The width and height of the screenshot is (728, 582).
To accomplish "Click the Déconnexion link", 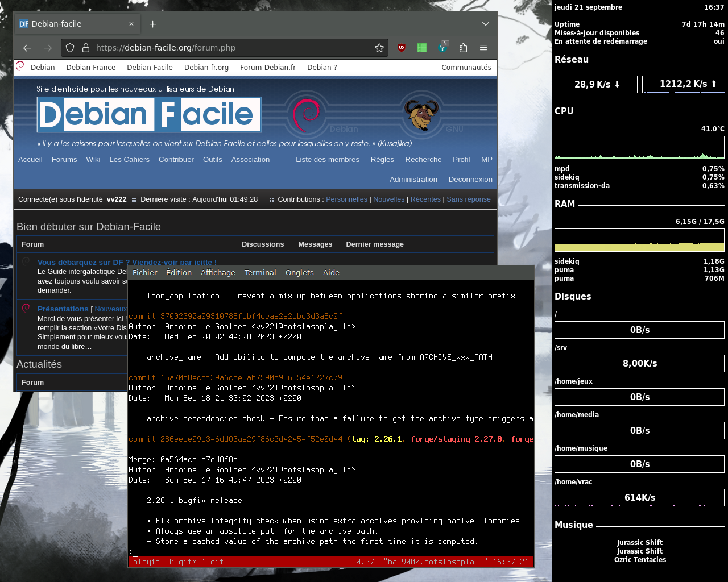I will 470,179.
